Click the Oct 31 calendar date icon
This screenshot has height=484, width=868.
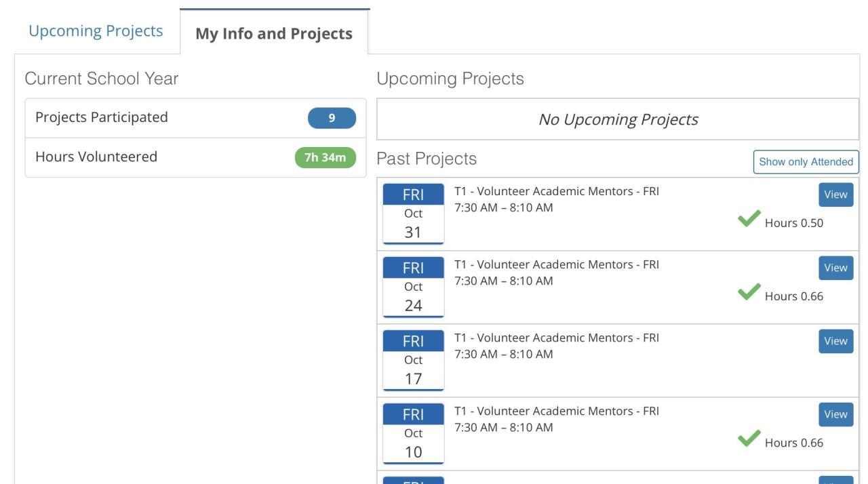point(413,214)
